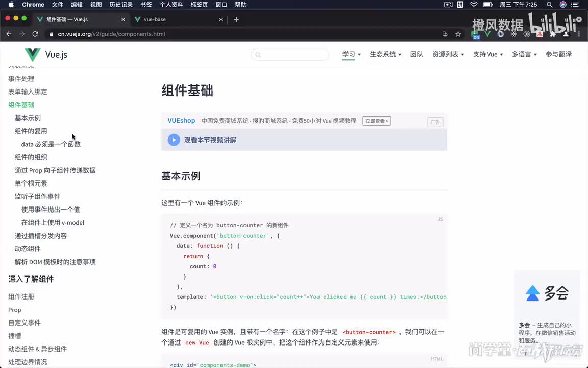Click the 立即查看 ad button
The image size is (588, 368).
point(377,121)
